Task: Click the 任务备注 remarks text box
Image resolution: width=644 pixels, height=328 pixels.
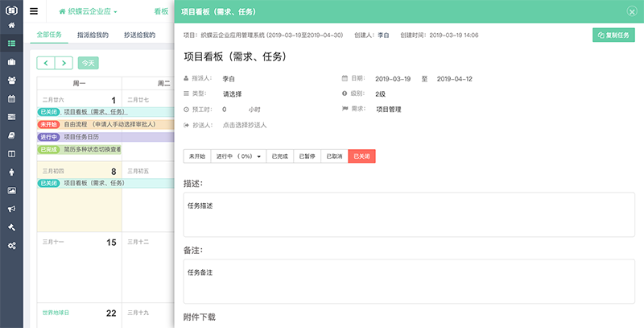Action: 409,281
